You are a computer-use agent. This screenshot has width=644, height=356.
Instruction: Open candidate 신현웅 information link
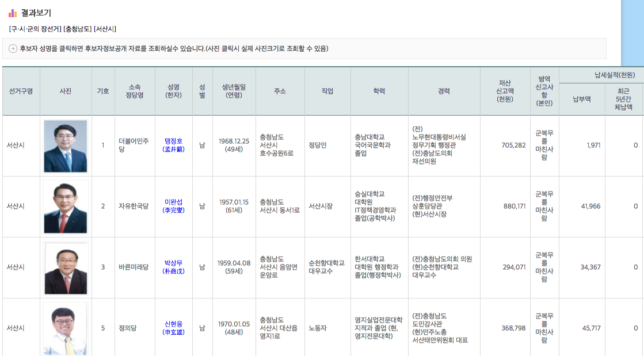pyautogui.click(x=173, y=328)
